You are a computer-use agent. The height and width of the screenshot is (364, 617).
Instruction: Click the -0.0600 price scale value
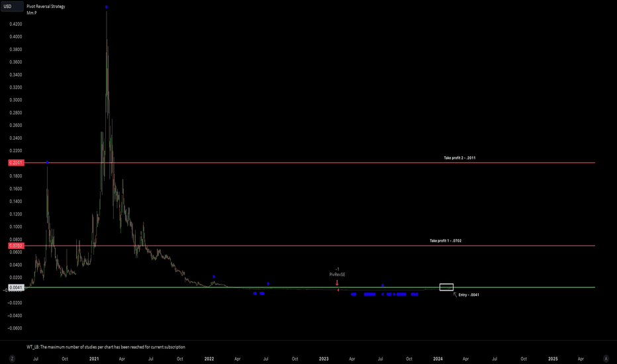tap(15, 328)
